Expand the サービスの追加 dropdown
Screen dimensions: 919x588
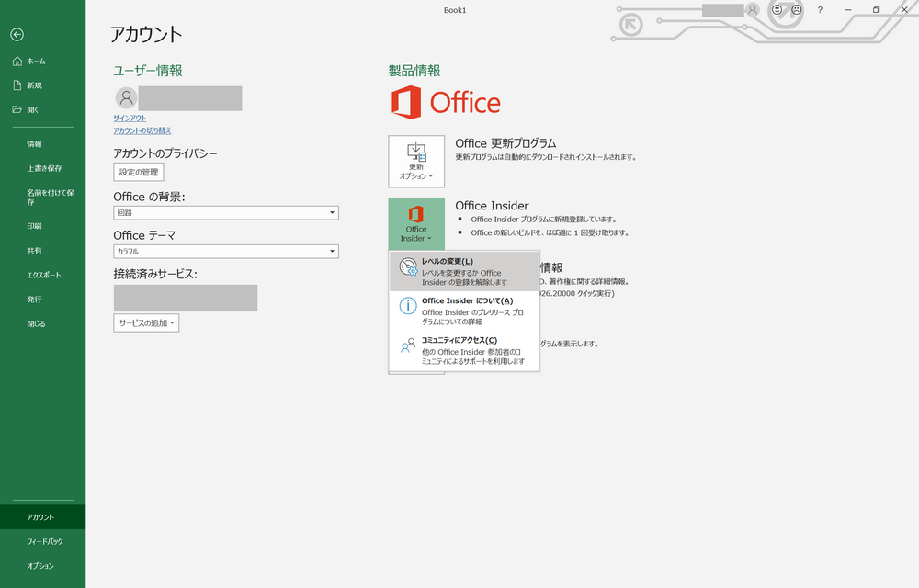pyautogui.click(x=144, y=322)
